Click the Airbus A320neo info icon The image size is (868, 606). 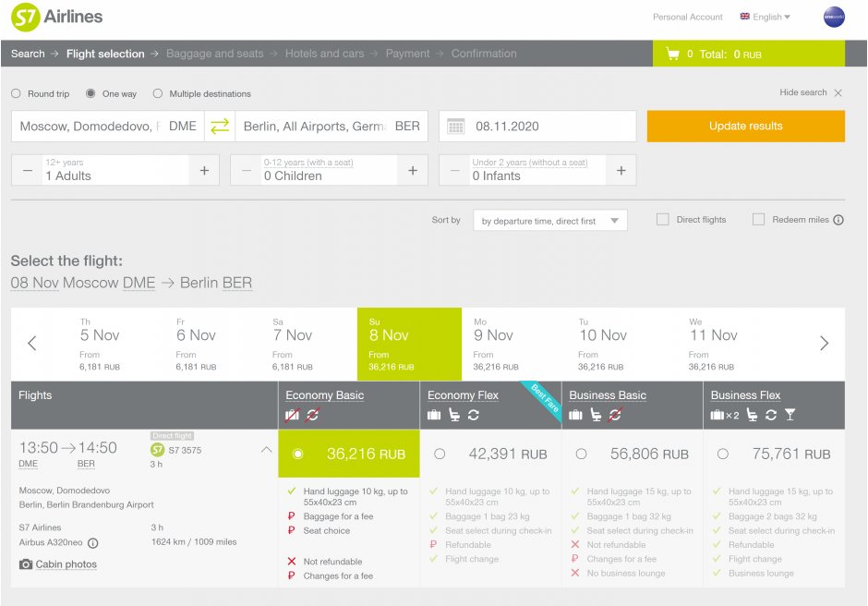93,543
